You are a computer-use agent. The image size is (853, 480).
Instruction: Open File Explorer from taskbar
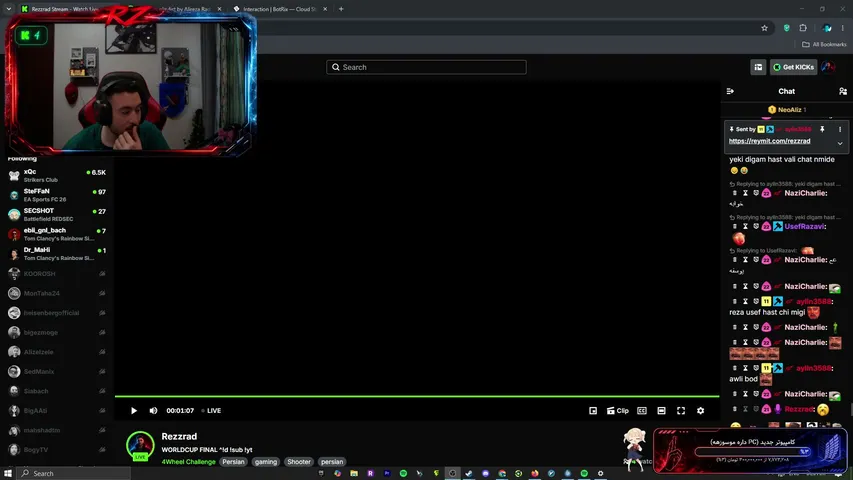click(x=354, y=473)
